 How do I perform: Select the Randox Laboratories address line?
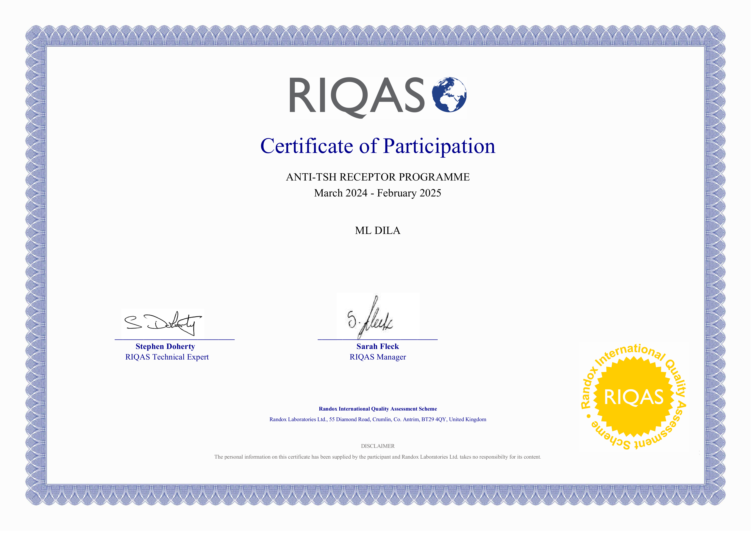point(378,419)
